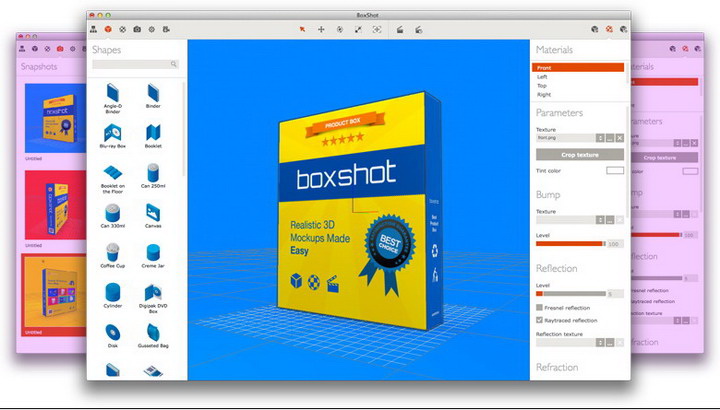Click the boxshot product box in the viewport
The width and height of the screenshot is (720, 410).
(x=361, y=210)
